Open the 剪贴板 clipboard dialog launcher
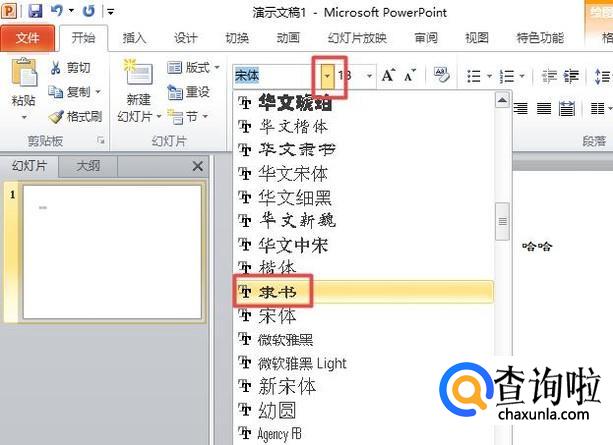Screen dimensions: 613x445 pyautogui.click(x=101, y=140)
